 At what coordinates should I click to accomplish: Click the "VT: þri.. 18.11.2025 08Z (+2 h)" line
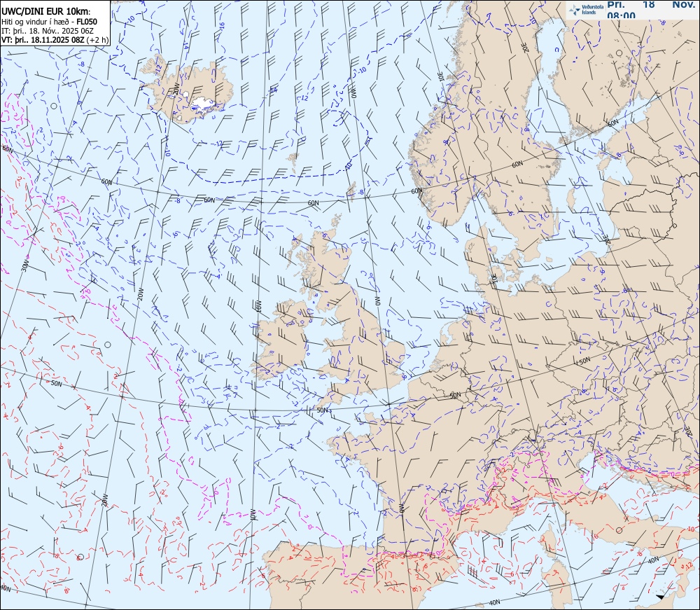coord(55,40)
